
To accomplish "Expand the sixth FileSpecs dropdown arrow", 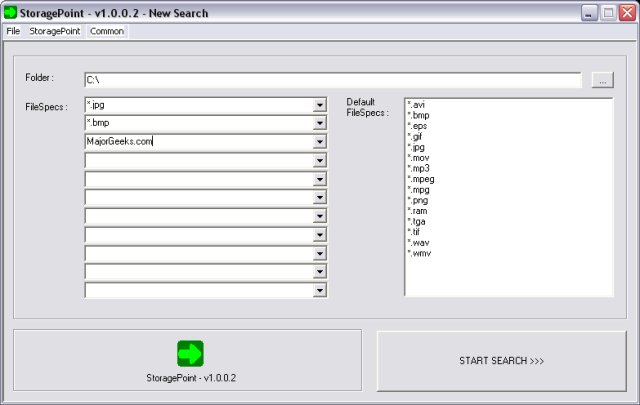I will tap(320, 198).
